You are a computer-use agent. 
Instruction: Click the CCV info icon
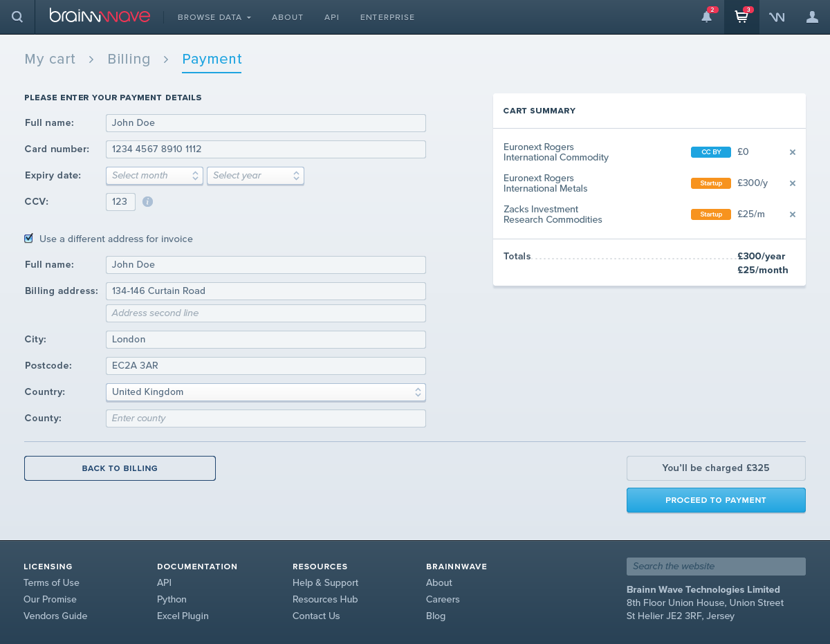tap(147, 202)
